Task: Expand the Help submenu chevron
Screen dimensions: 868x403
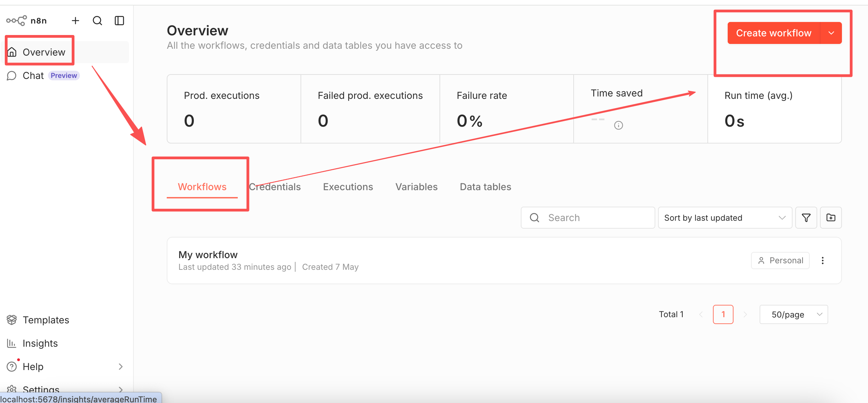Action: coord(120,367)
